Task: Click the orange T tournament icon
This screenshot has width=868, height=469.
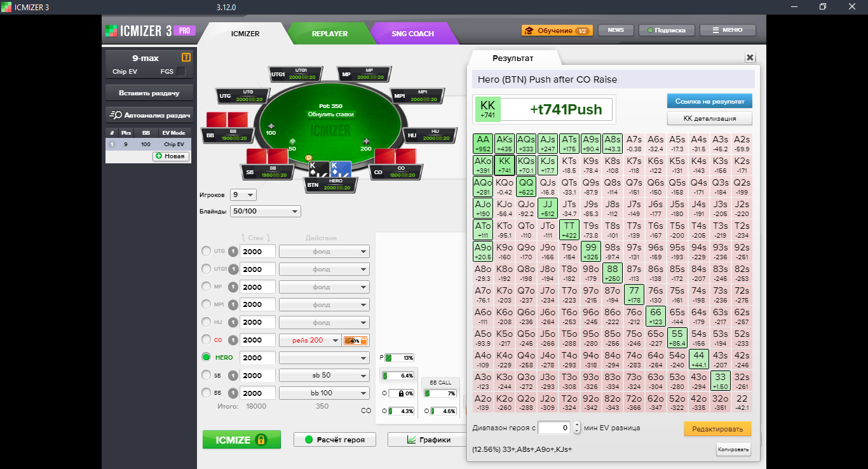Action: pos(186,57)
